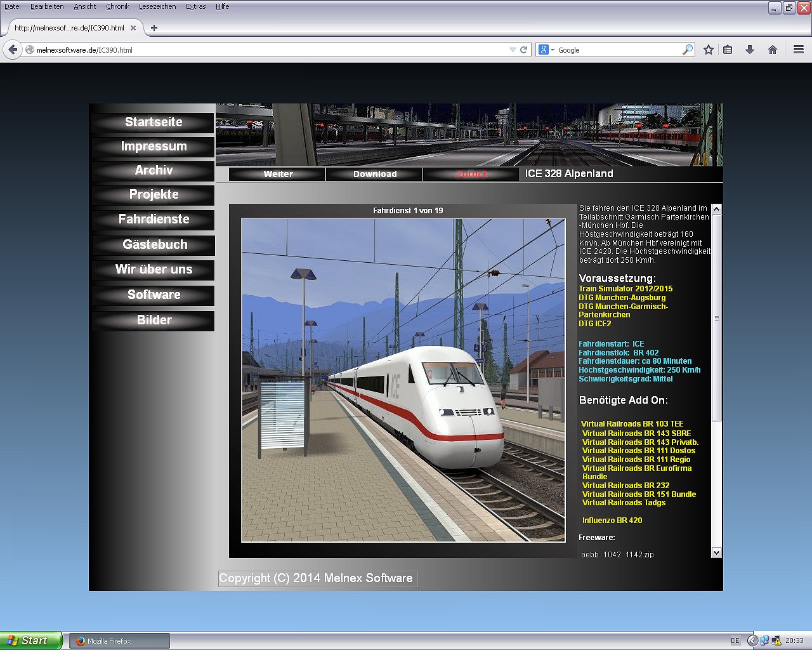The image size is (812, 650).
Task: Open the Fahrdienste page
Action: coord(154,220)
